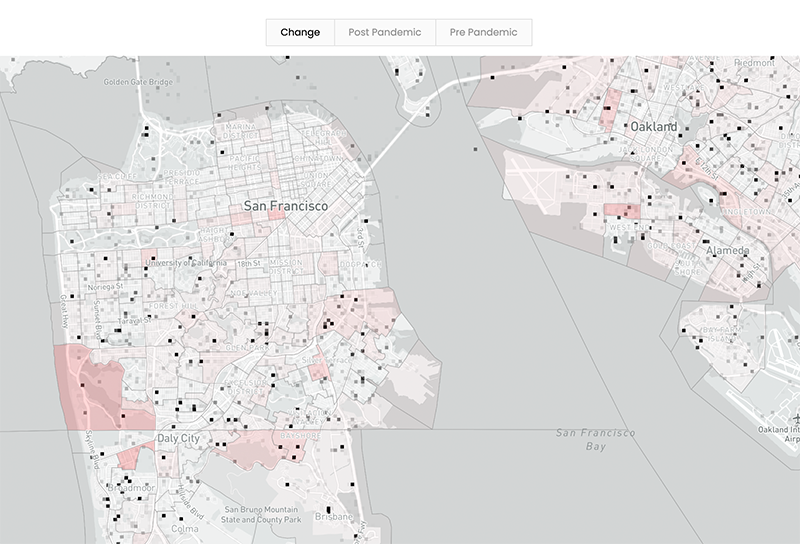Click the Golden Gate Bridge label
The width and height of the screenshot is (800, 544).
click(x=138, y=82)
